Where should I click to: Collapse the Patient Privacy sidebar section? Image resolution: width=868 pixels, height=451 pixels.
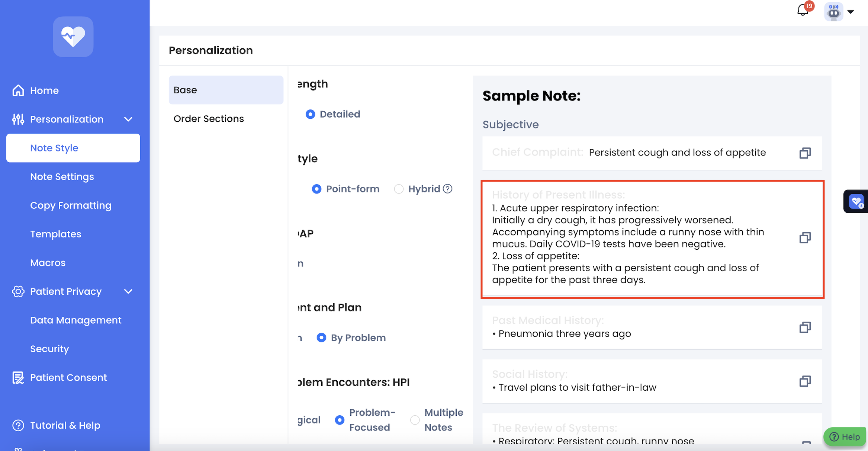(x=128, y=291)
